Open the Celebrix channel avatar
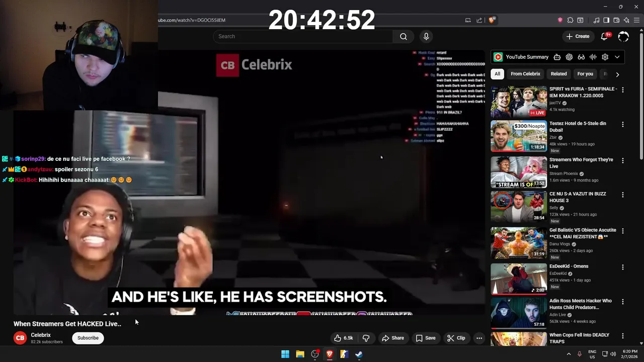Screen dimensions: 644x362 [x=20, y=338]
